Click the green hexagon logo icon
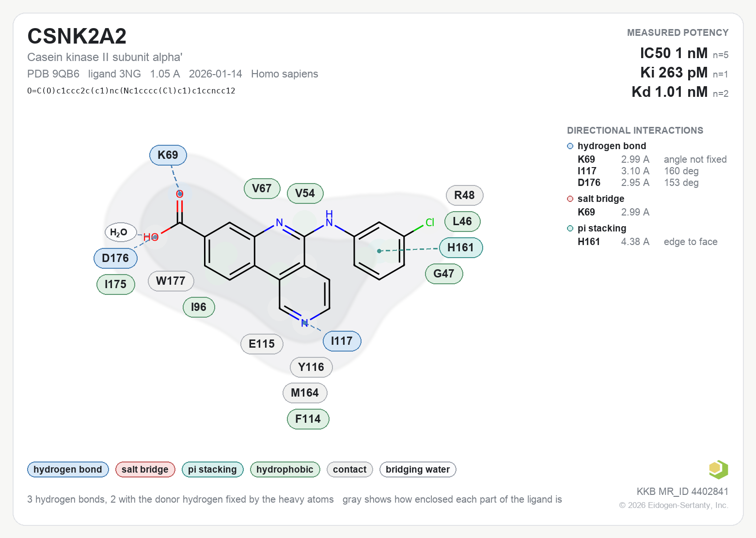756x538 pixels. click(x=718, y=469)
